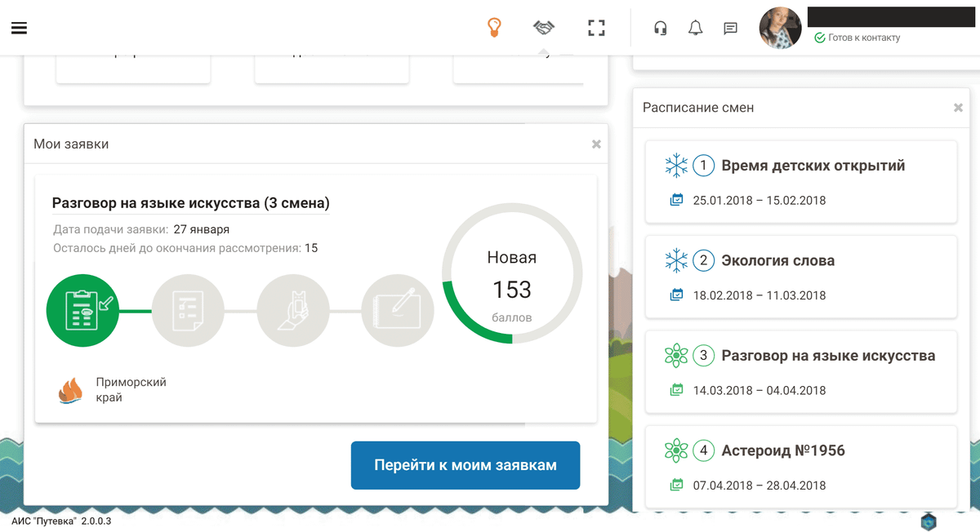980x532 pixels.
Task: Open chat messages icon
Action: coord(730,29)
